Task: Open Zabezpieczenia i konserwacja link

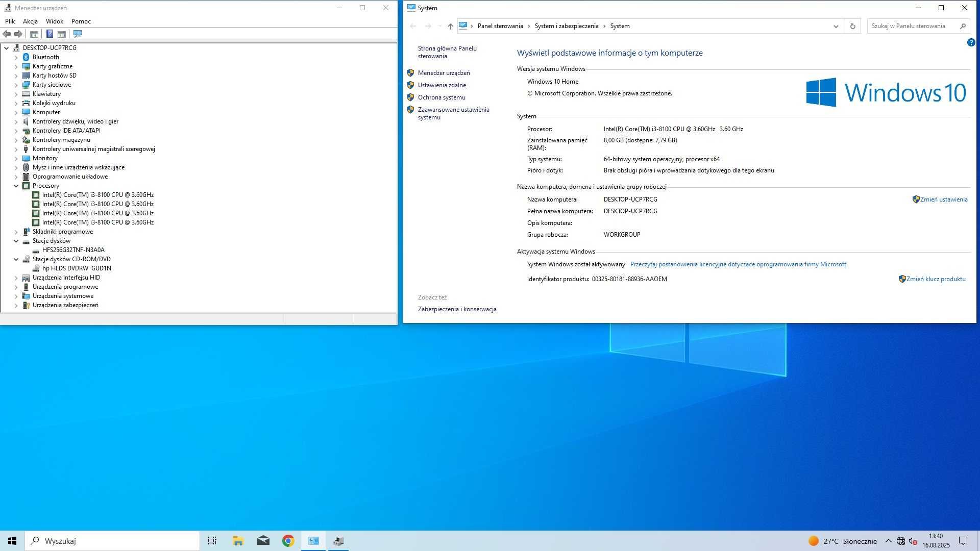Action: [x=457, y=309]
